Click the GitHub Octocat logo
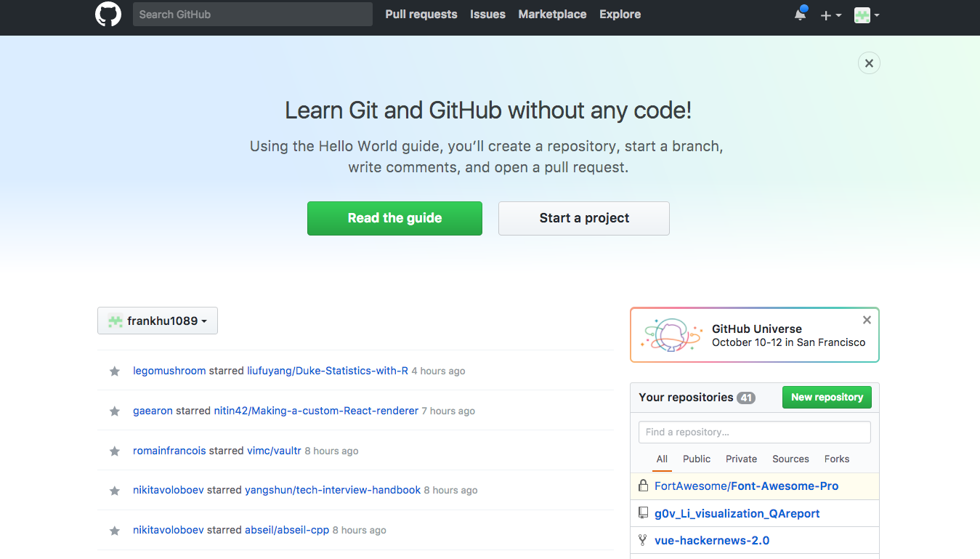Viewport: 980px width, 559px height. [108, 15]
